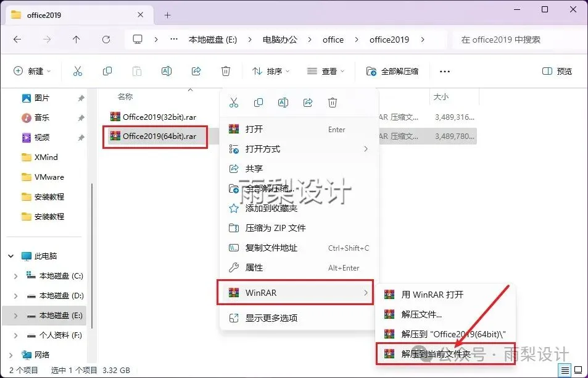Screen dimensions: 588x378
Task: Open the more options ellipsis in the toolbar
Action: (x=445, y=71)
